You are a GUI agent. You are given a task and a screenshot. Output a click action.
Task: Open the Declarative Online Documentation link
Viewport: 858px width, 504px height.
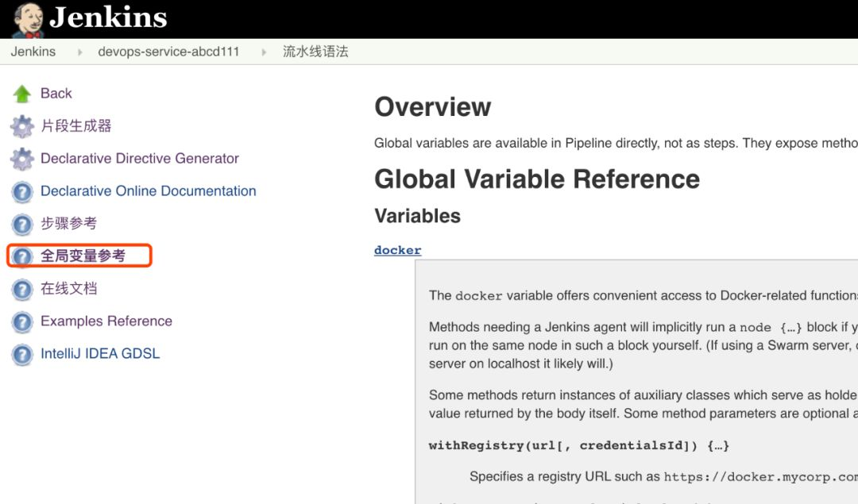tap(149, 191)
